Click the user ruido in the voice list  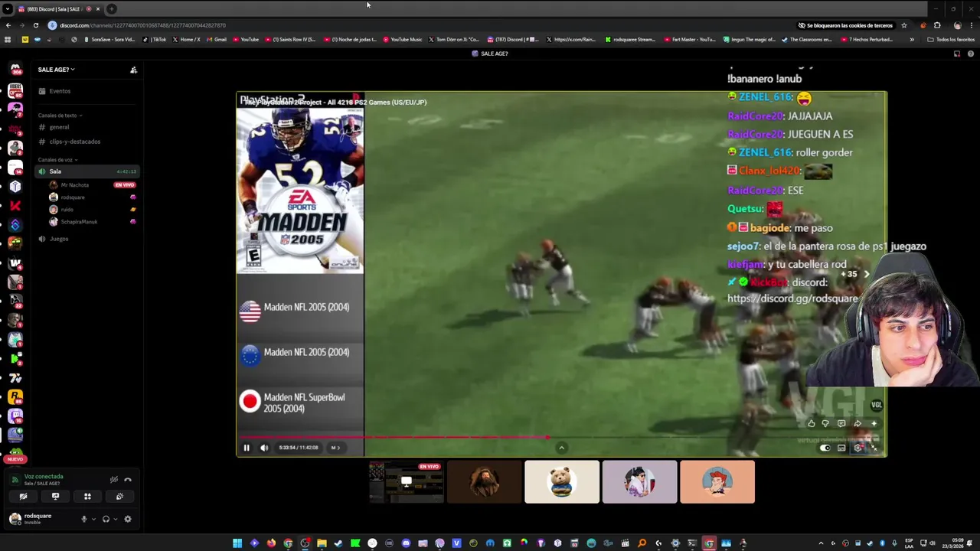click(67, 210)
